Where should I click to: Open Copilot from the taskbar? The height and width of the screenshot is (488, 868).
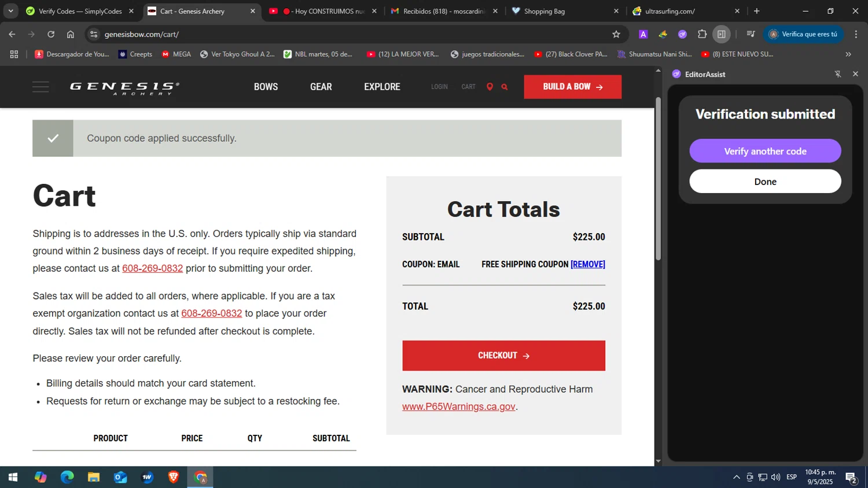tap(40, 477)
